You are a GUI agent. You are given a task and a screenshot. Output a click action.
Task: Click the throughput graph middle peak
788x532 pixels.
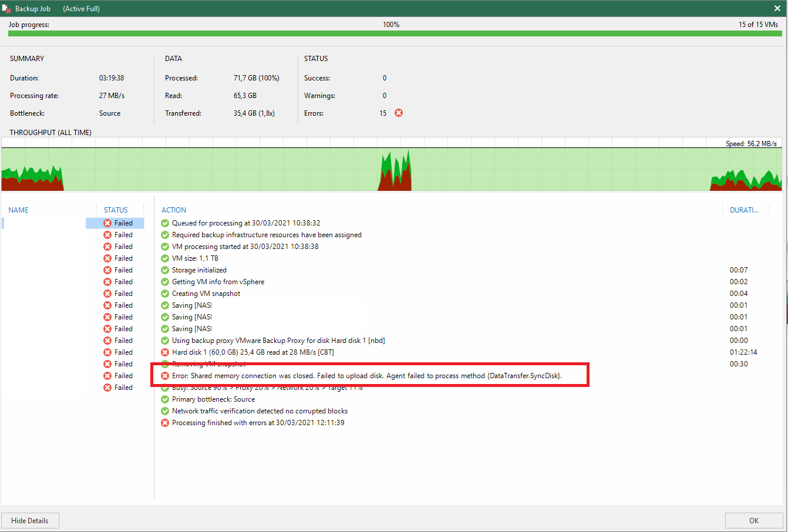pyautogui.click(x=395, y=171)
